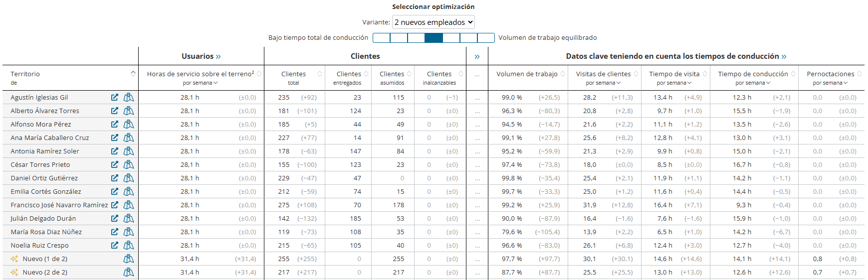Image resolution: width=868 pixels, height=280 pixels.
Task: Open 'por semana' dropdown under Tiempo de conducción
Action: click(x=753, y=83)
